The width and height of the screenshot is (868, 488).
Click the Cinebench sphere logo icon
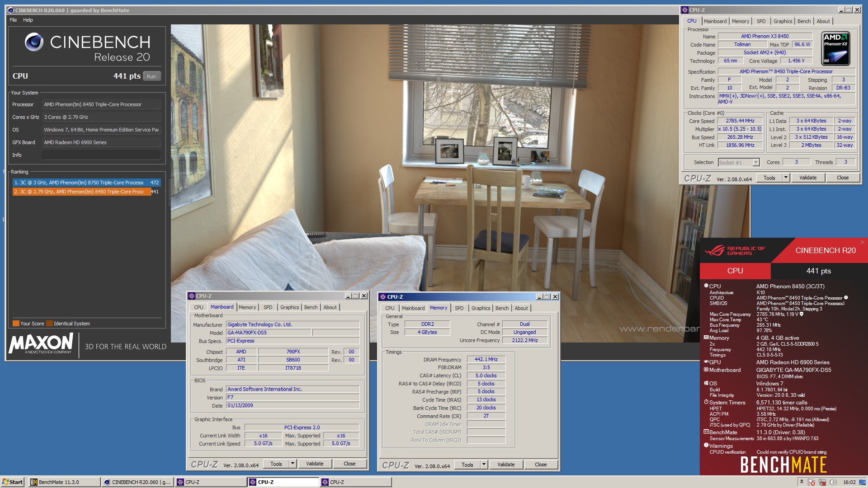tap(34, 42)
